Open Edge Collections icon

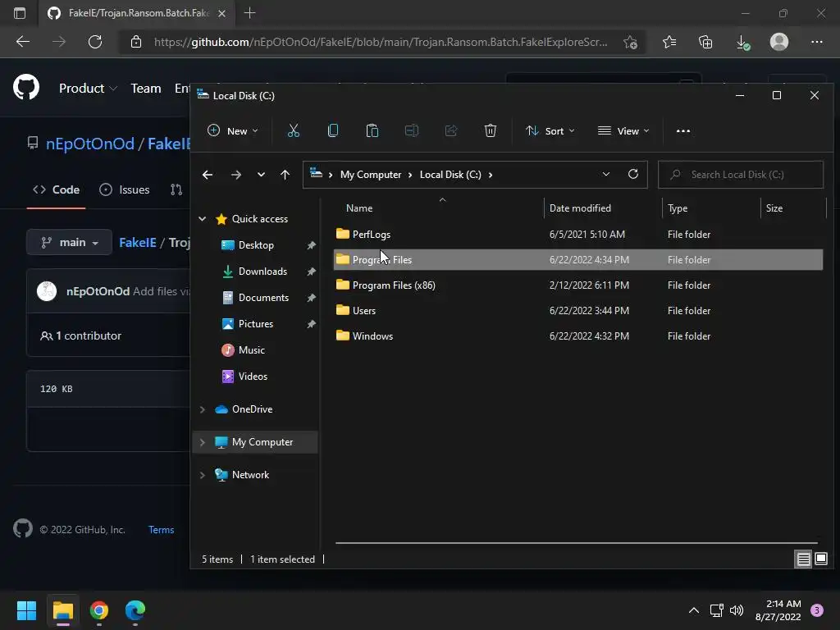click(x=706, y=42)
